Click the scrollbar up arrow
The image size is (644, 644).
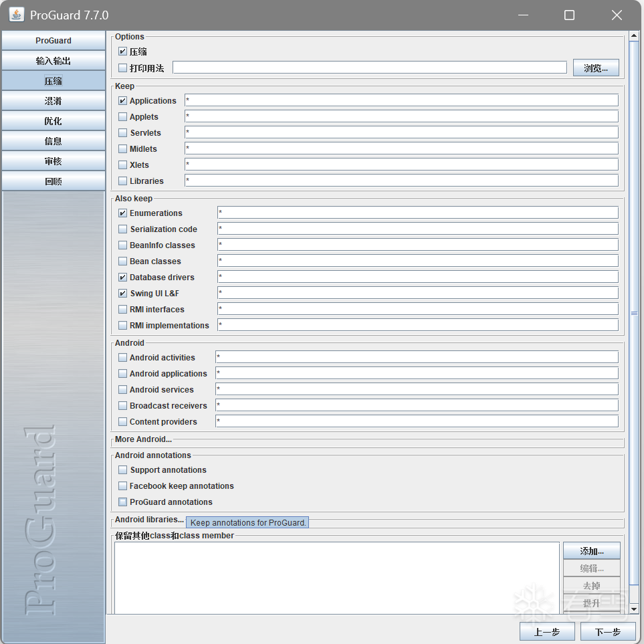[634, 36]
